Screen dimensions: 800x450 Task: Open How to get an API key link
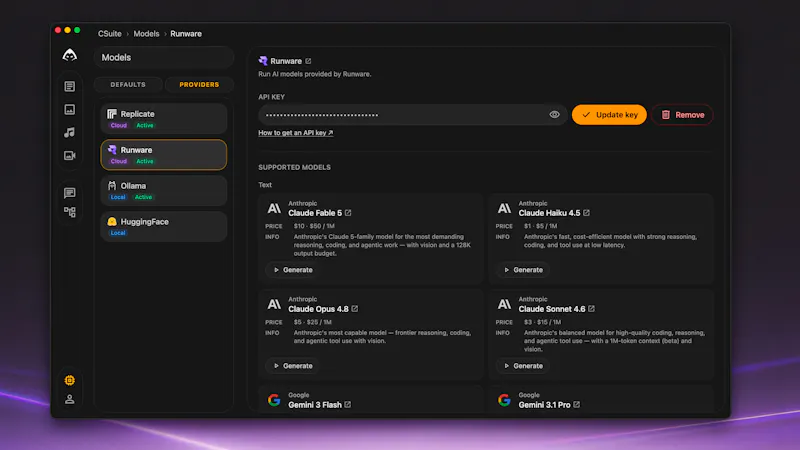point(295,133)
